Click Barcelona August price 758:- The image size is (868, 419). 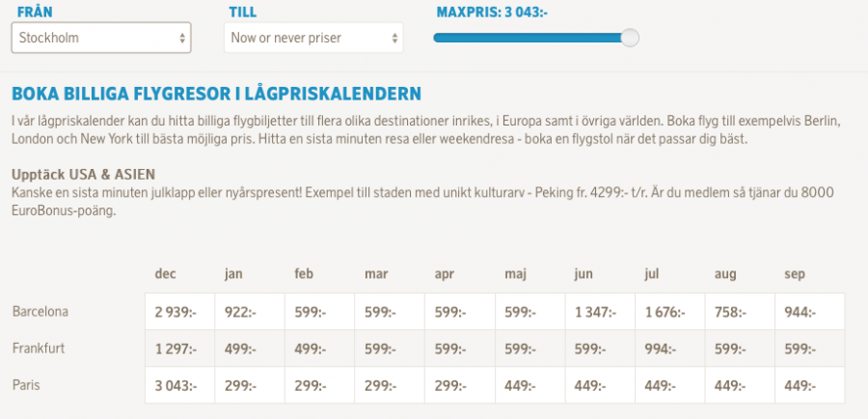730,313
